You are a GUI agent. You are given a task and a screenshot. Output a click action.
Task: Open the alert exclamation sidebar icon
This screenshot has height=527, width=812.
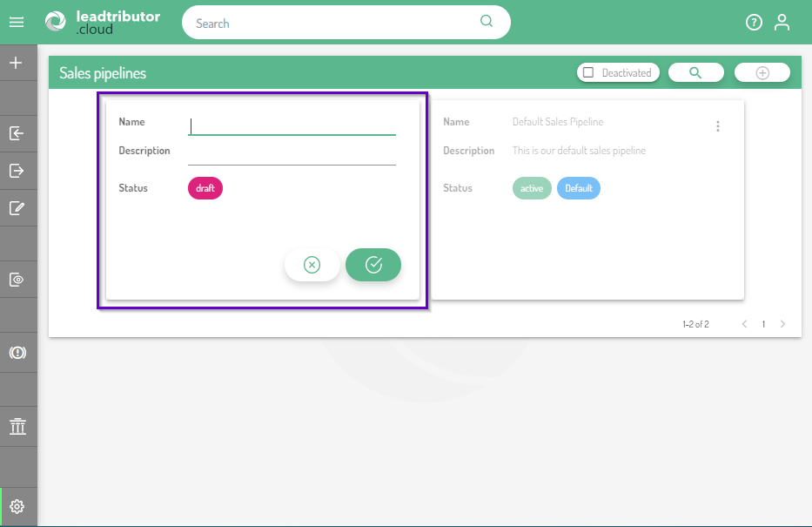(x=17, y=353)
